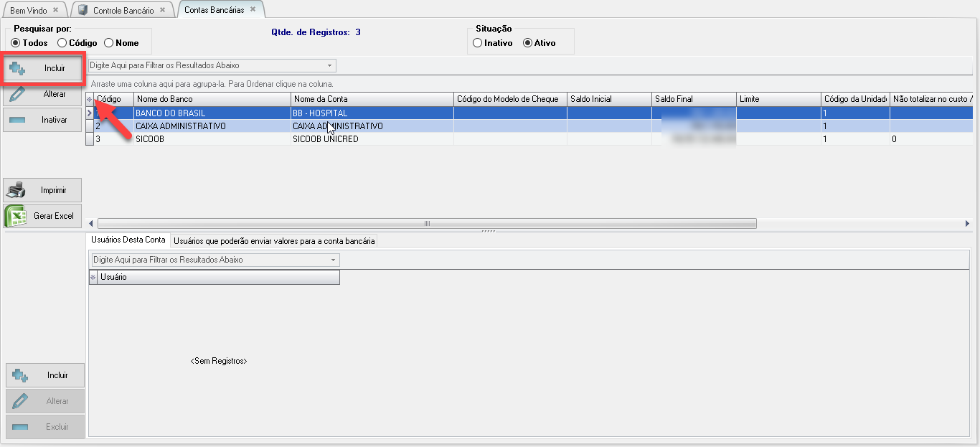This screenshot has width=980, height=447.
Task: Close the Controle Bancário tab
Action: pyautogui.click(x=162, y=10)
